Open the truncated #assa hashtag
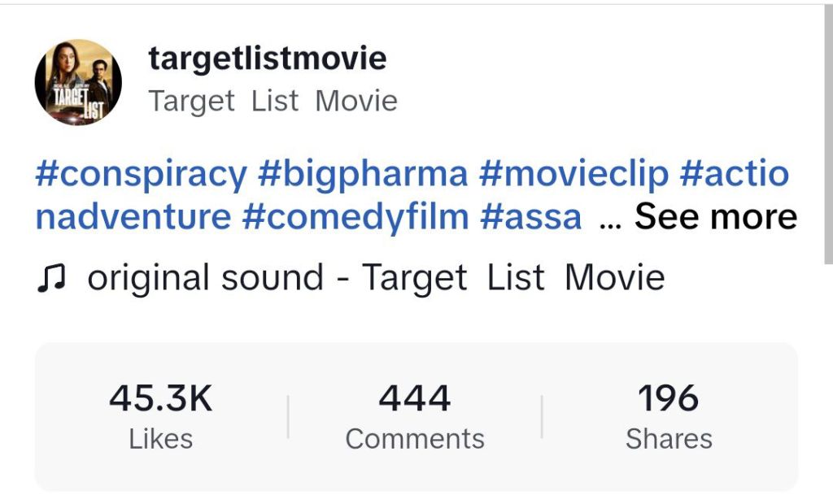 [531, 217]
